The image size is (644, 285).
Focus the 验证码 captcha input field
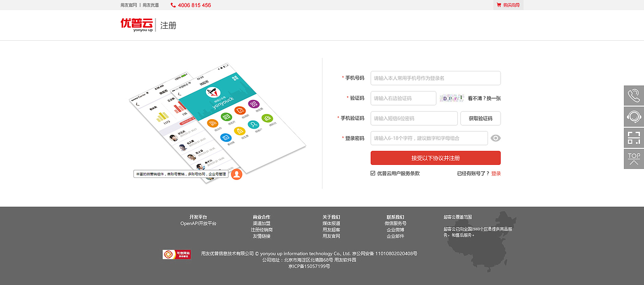[404, 98]
